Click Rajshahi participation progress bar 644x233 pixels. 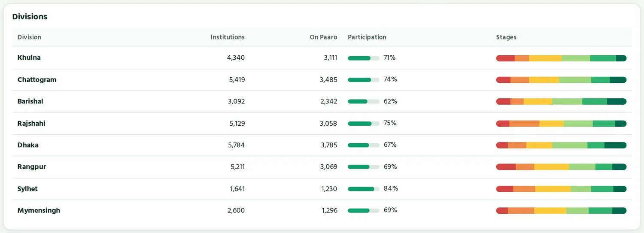364,124
